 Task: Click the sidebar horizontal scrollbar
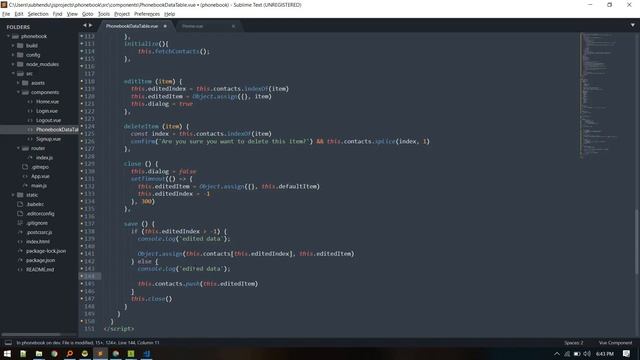click(x=31, y=334)
